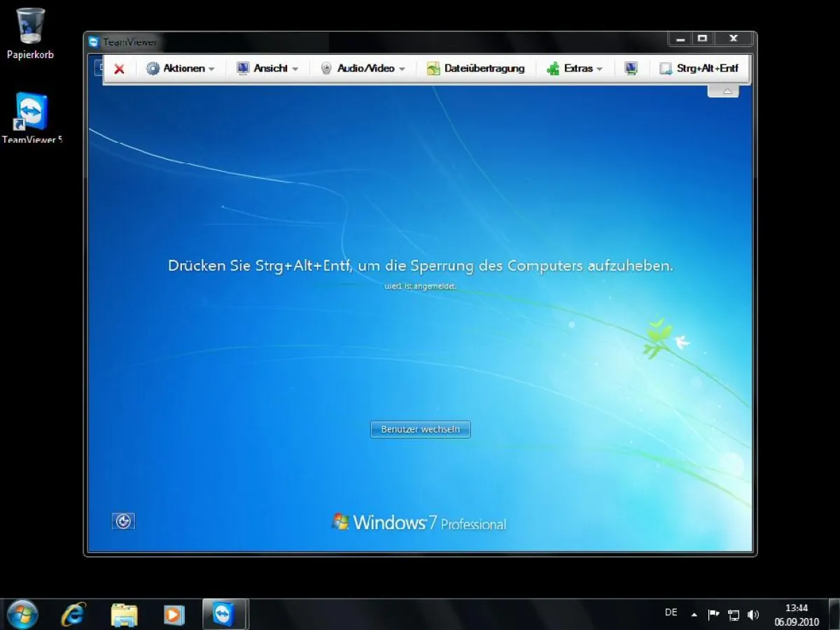Viewport: 840px width, 630px height.
Task: Open Dateiübertragung to transfer files
Action: (x=475, y=68)
